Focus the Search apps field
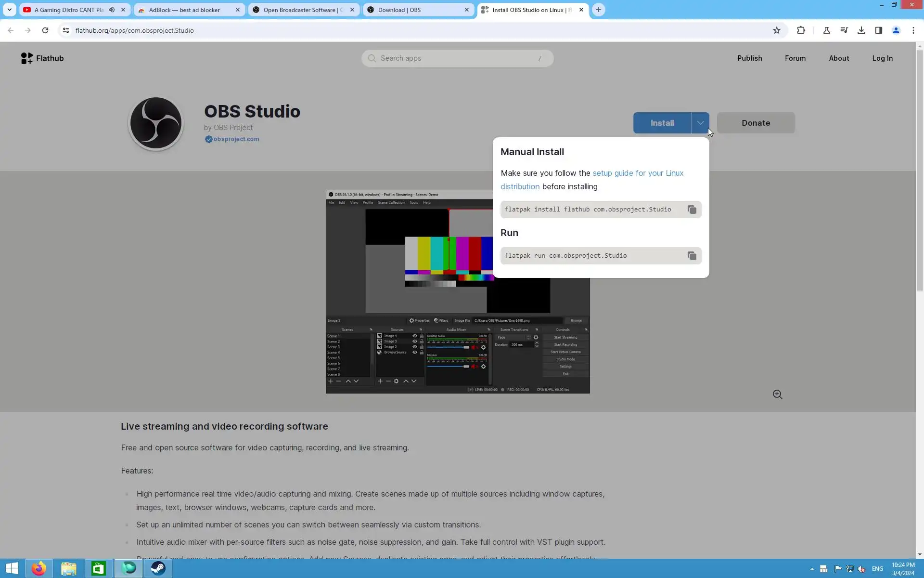This screenshot has height=578, width=924. (x=457, y=58)
